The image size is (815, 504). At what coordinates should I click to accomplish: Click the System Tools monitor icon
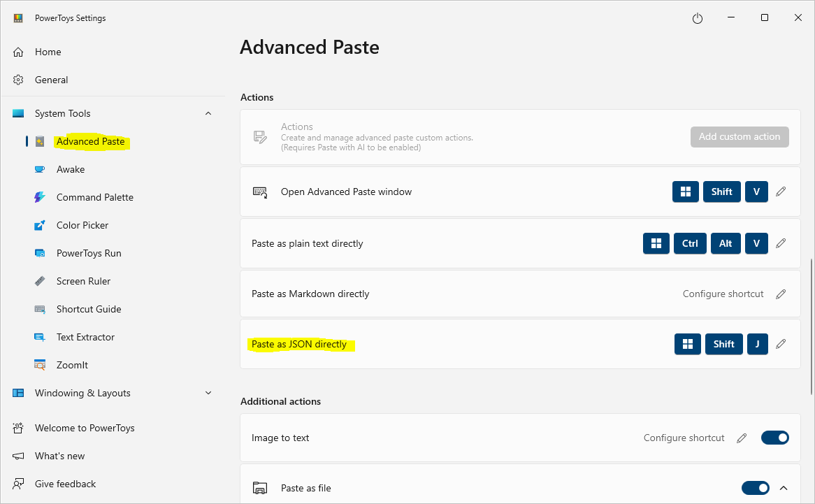point(18,113)
